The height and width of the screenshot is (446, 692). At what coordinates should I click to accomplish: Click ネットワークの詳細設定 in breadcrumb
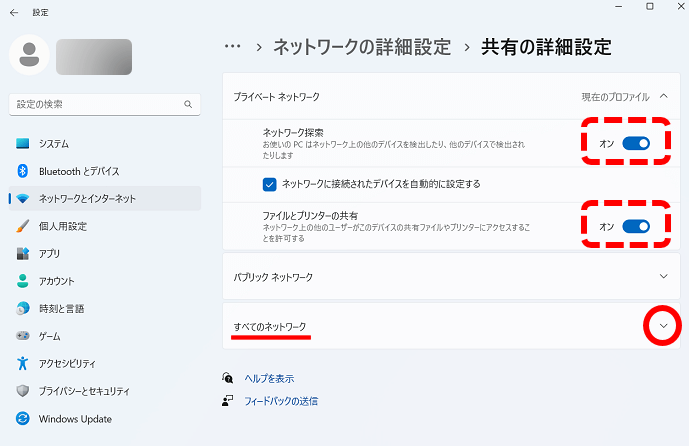[x=362, y=47]
